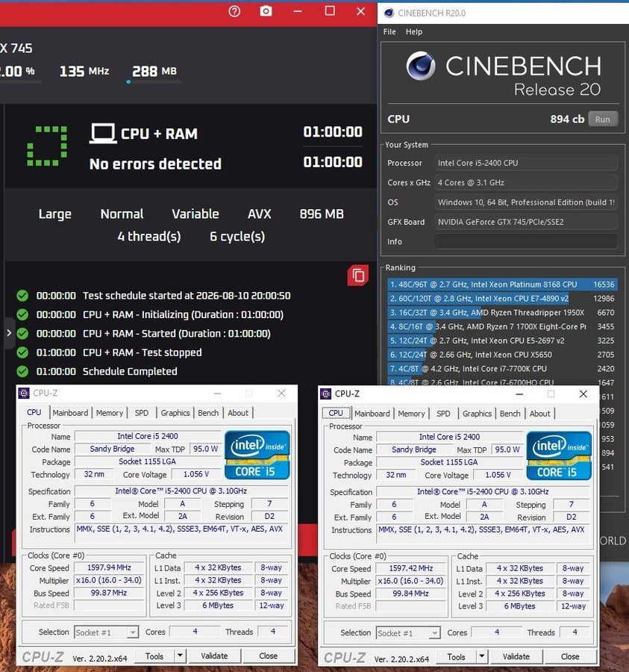Open Bench tab in right CPU-Z
Viewport: 629px width, 672px height.
(x=510, y=414)
